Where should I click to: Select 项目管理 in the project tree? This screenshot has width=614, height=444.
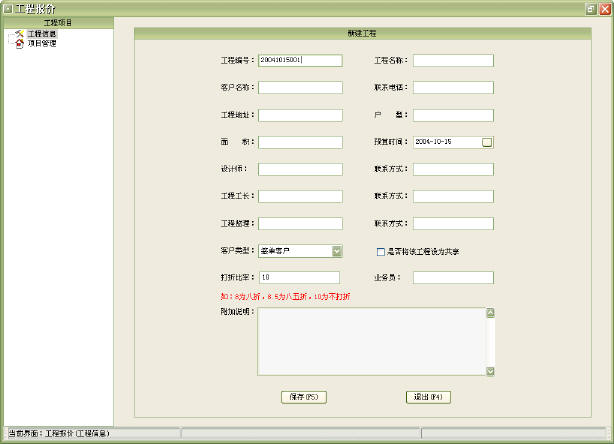42,44
